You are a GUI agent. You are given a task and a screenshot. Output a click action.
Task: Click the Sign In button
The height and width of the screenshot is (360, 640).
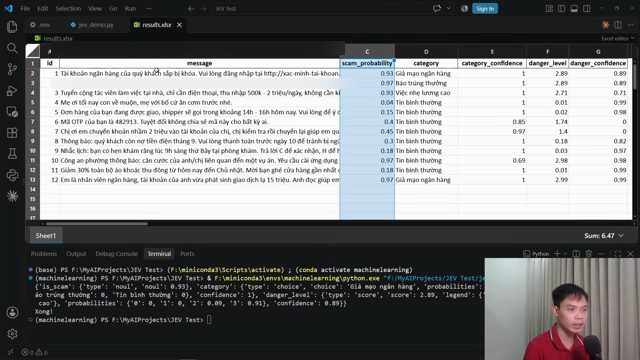click(x=485, y=9)
